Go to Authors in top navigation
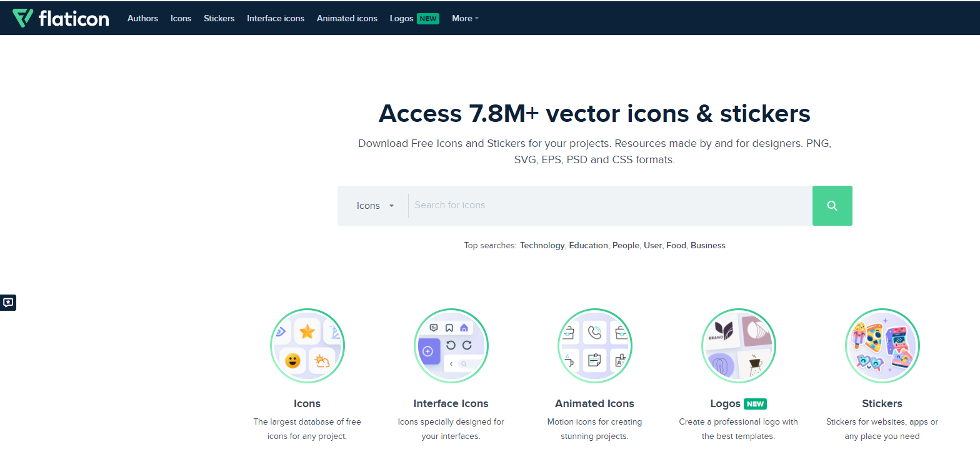 pos(142,19)
